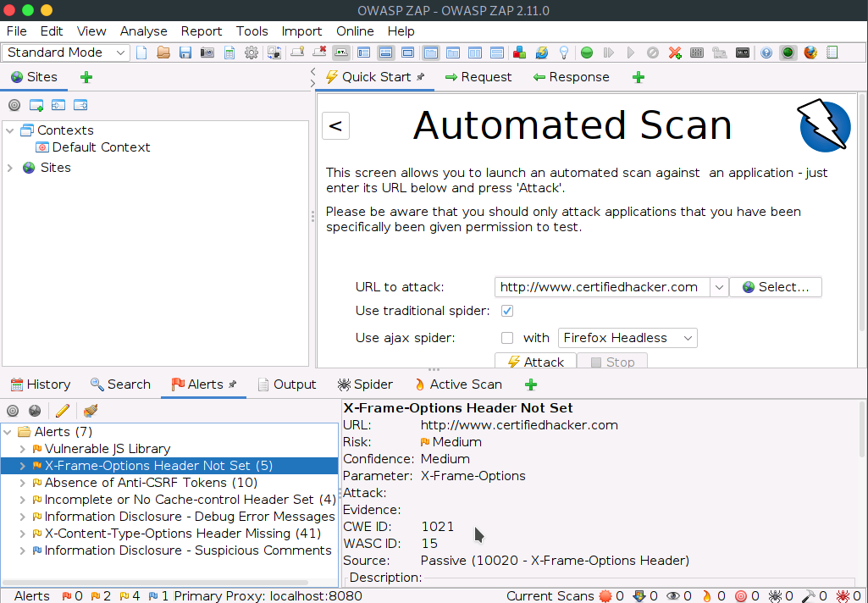The width and height of the screenshot is (868, 603).
Task: Click the Attack button
Action: (x=535, y=362)
